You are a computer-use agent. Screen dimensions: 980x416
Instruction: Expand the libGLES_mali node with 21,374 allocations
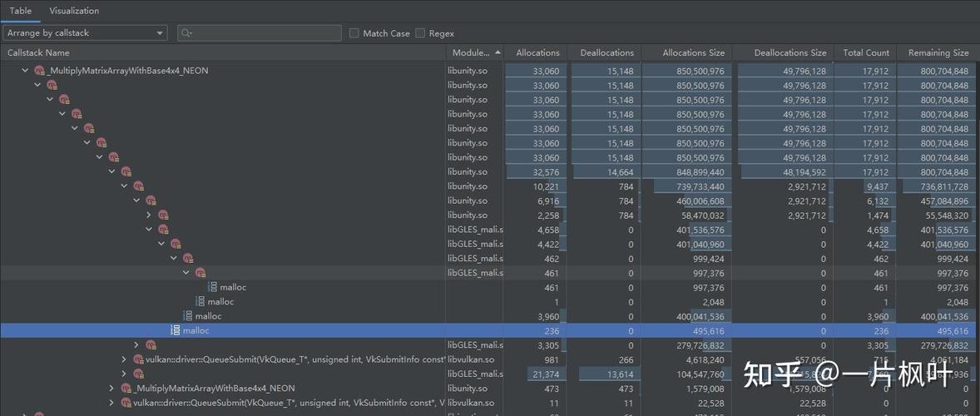pos(124,374)
